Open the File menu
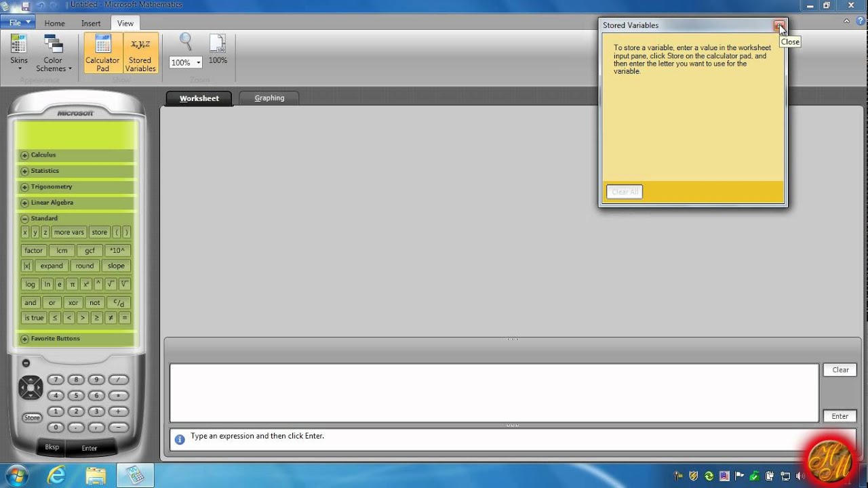Screen dimensions: 868x488 click(18, 23)
